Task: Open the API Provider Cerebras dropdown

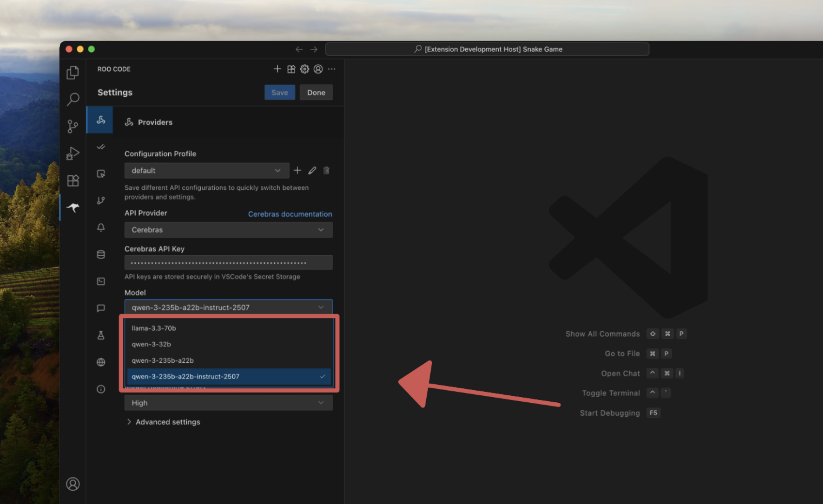Action: (228, 230)
